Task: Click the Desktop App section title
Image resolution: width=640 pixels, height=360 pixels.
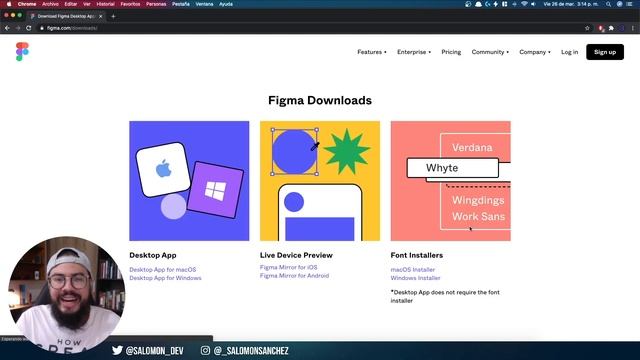Action: point(153,255)
